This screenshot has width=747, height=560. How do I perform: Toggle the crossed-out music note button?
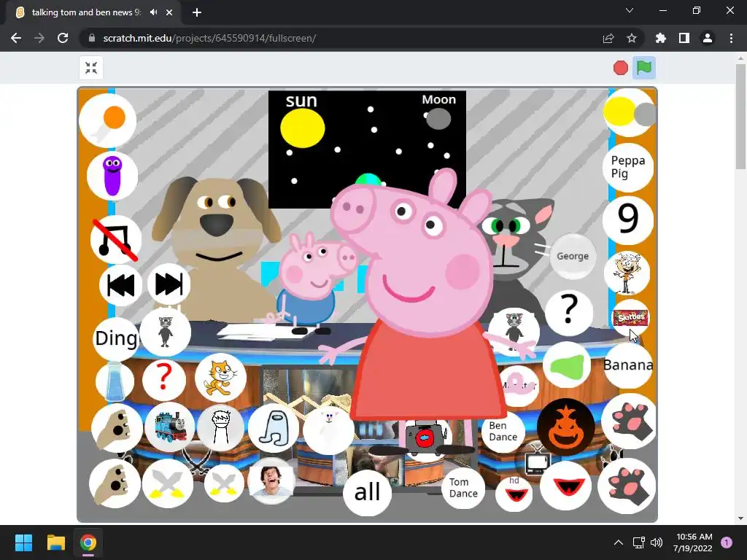(116, 239)
